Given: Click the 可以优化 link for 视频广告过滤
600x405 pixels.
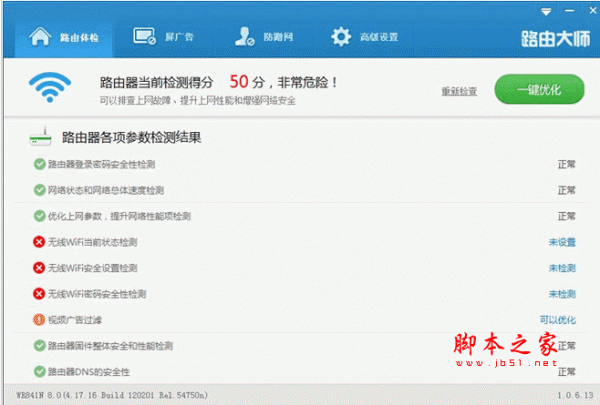Looking at the screenshot, I should (558, 320).
